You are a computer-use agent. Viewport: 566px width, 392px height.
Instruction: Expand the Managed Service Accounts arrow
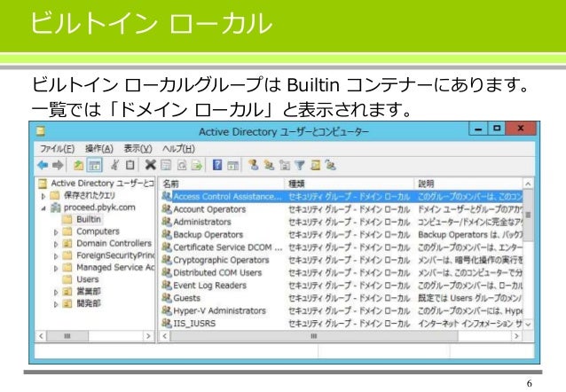[x=56, y=268]
